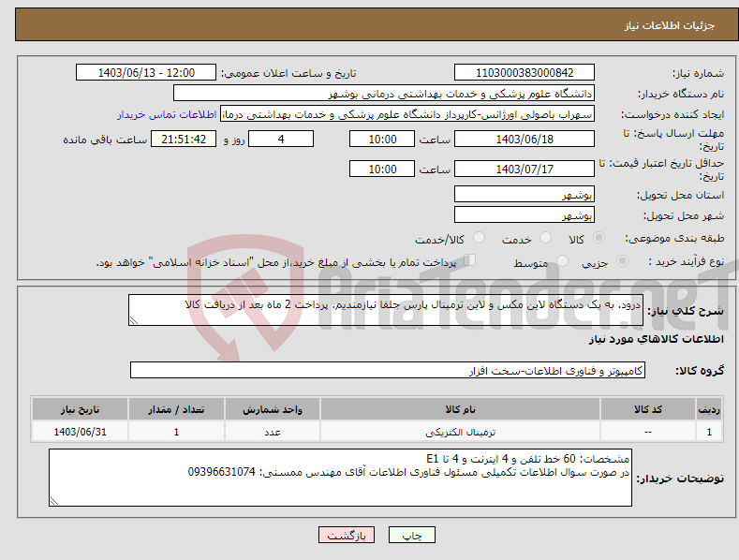Click the remaining days field showing 4
The image size is (739, 560).
pyautogui.click(x=281, y=139)
